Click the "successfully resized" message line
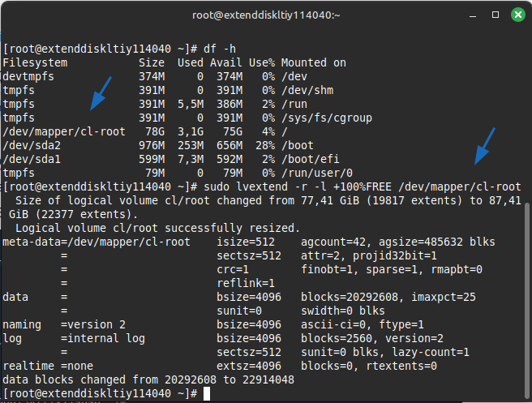 [x=157, y=228]
